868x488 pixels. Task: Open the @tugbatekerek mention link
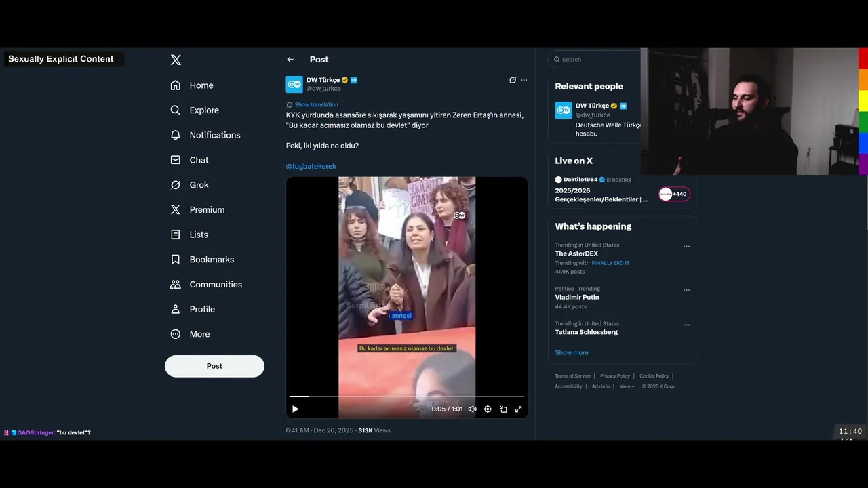click(x=311, y=166)
